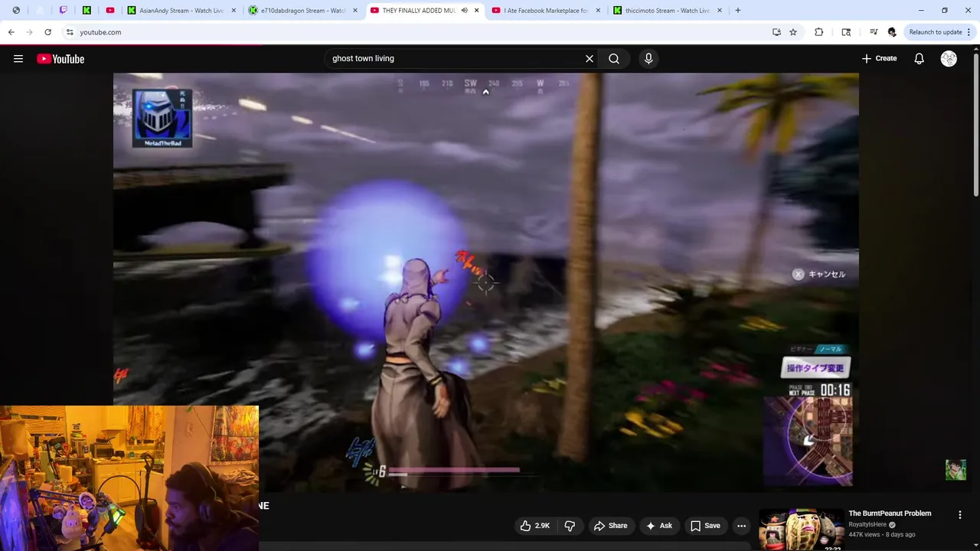
Task: Reload the page
Action: tap(47, 32)
